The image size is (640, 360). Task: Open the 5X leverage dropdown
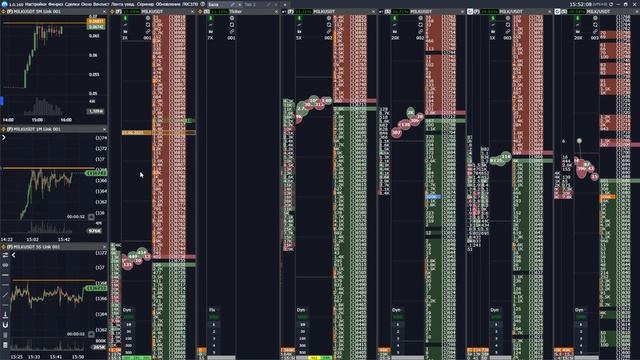tap(299, 38)
